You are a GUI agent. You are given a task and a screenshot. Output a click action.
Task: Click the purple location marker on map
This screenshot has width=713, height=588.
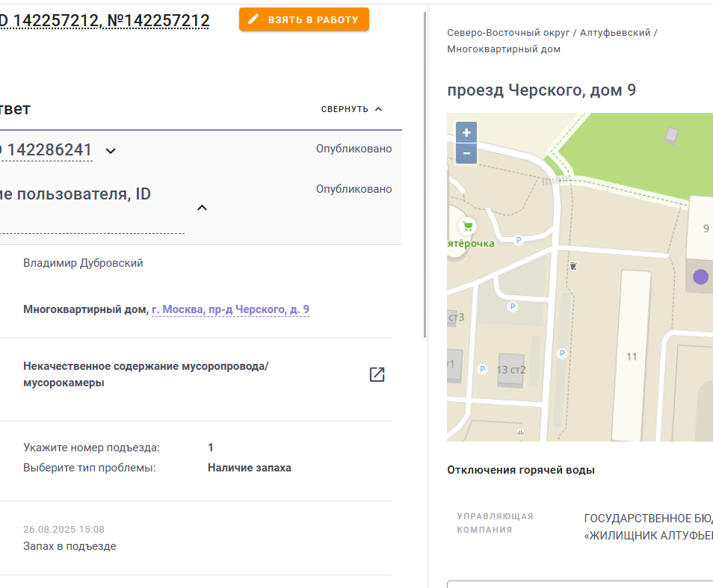pos(700,276)
